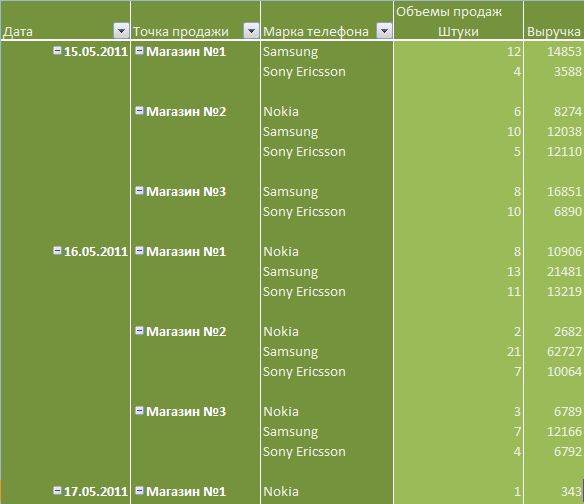Collapse Магазин №1 under 15.05.2011

click(139, 50)
